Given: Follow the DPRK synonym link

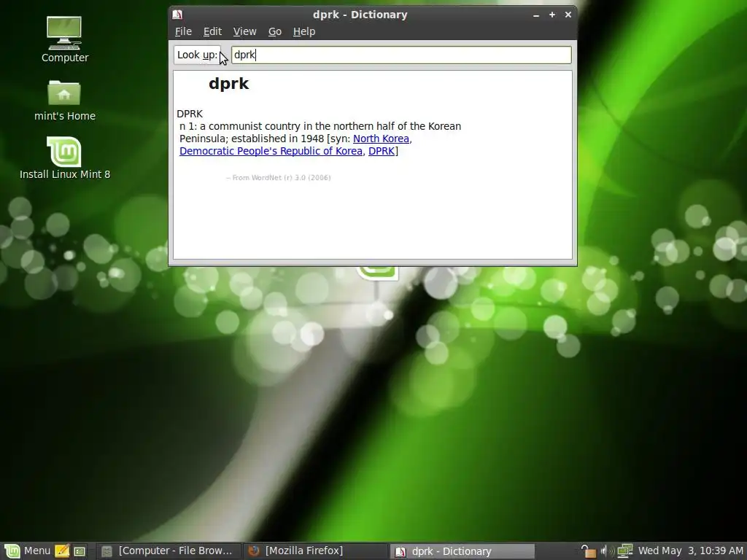Looking at the screenshot, I should tap(382, 151).
